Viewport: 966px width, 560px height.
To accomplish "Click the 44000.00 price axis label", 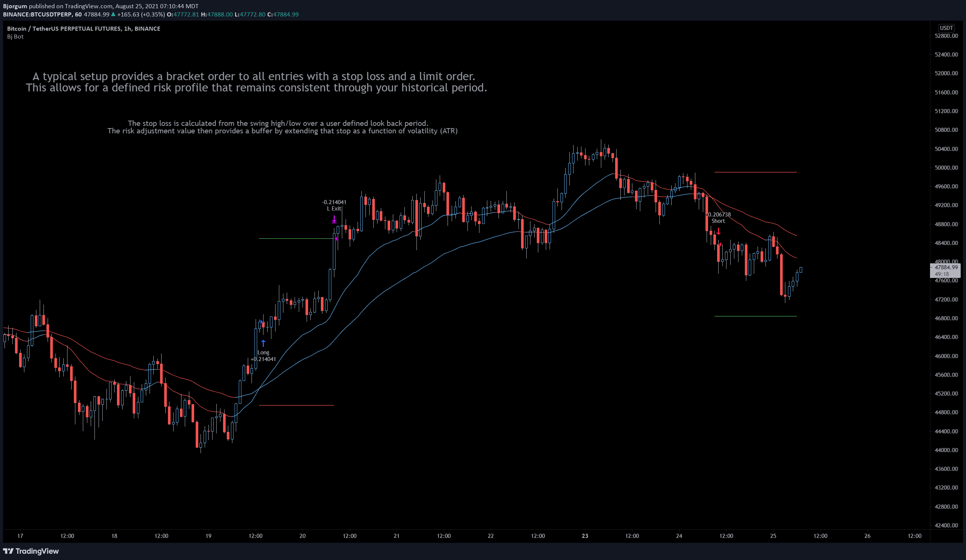I will click(x=946, y=450).
